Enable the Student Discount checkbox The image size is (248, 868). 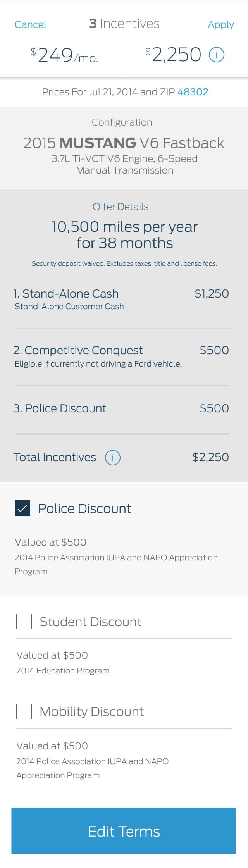(24, 622)
